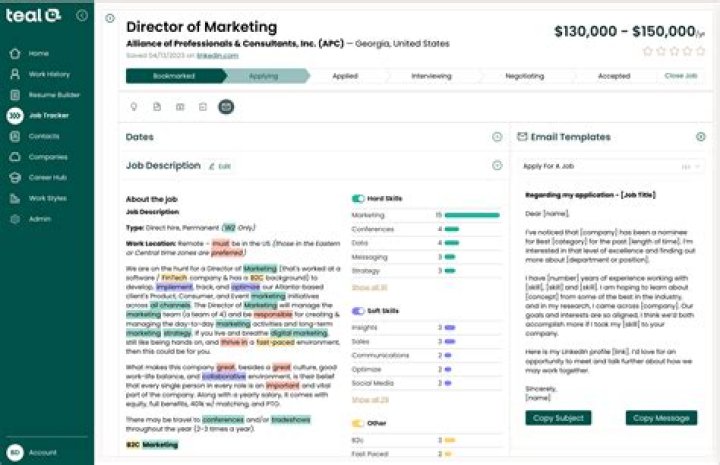Open the Companies section
Screen dimensions: 720x465
pos(47,157)
